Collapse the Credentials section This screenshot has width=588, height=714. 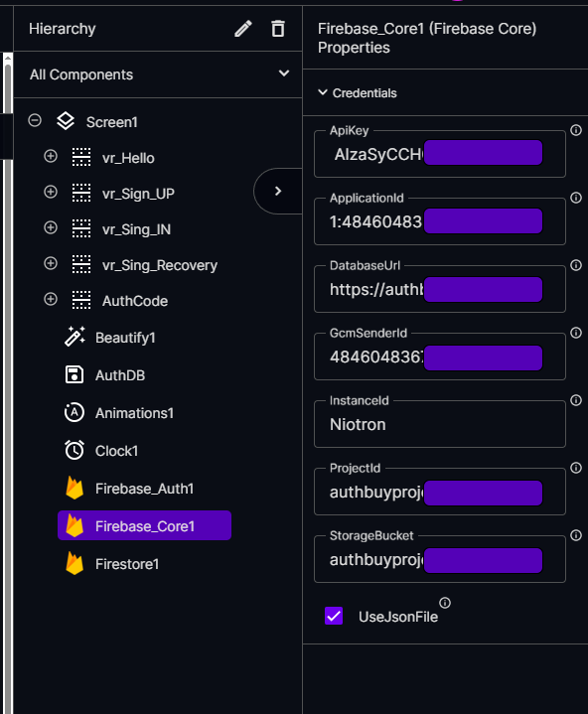click(323, 92)
